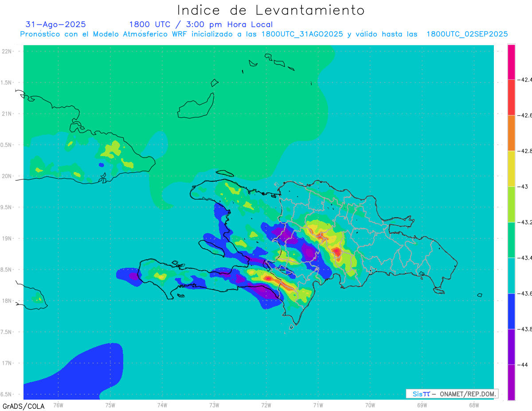
Task: Click the '-43' colorbar label
Action: pos(523,187)
